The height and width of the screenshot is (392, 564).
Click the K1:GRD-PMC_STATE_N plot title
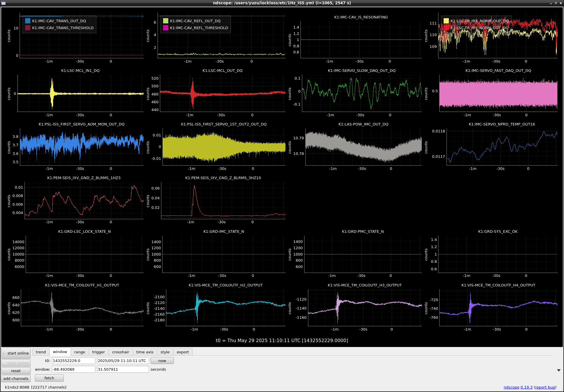tap(363, 231)
